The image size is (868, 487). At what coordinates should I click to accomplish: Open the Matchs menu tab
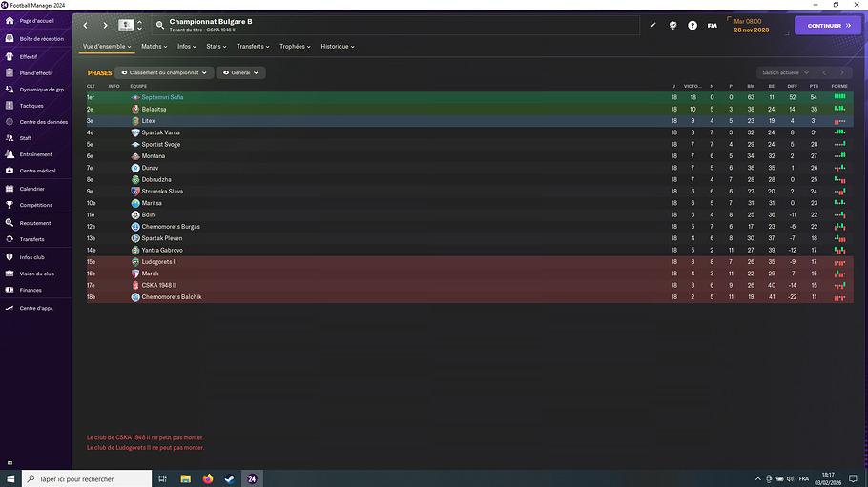pos(154,47)
